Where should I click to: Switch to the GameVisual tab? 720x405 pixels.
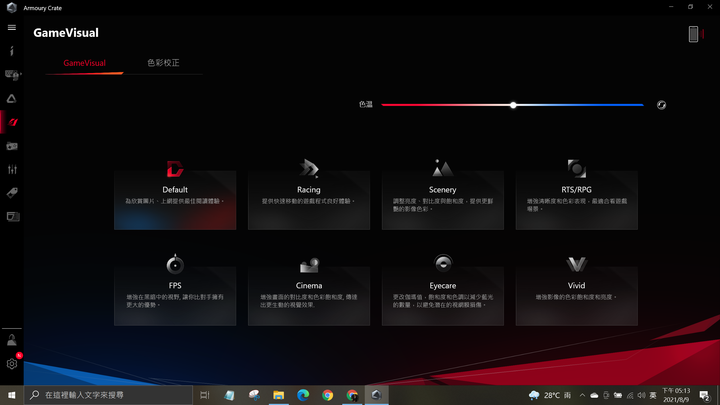click(x=84, y=63)
